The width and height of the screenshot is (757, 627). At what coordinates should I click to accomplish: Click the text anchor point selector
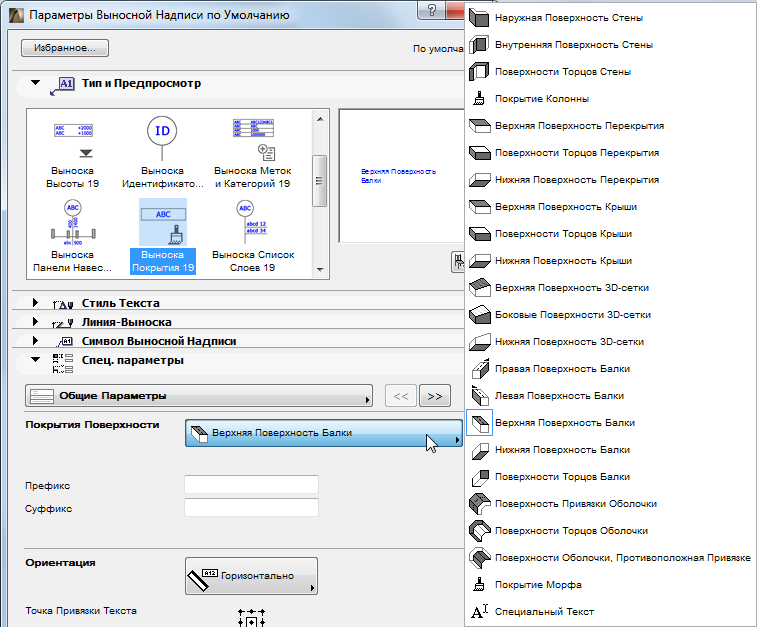pos(252,618)
